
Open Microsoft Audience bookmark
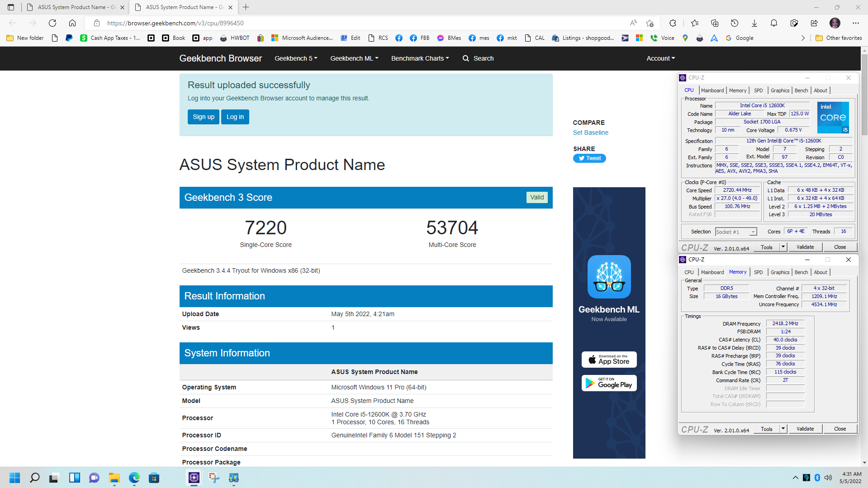pyautogui.click(x=302, y=38)
